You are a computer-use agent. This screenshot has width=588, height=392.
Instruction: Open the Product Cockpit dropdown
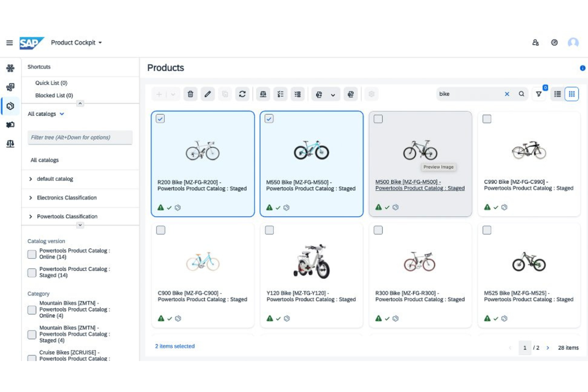coord(76,42)
